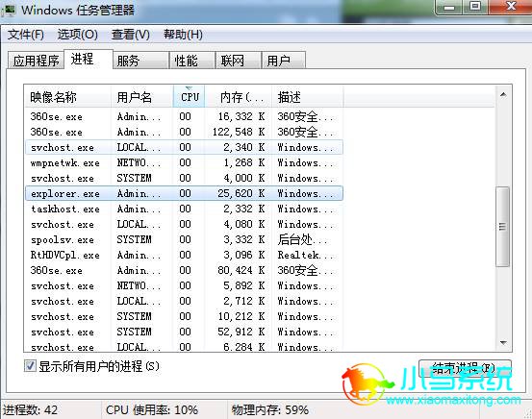This screenshot has width=532, height=419.
Task: Select the 进程 tab
Action: 89,59
